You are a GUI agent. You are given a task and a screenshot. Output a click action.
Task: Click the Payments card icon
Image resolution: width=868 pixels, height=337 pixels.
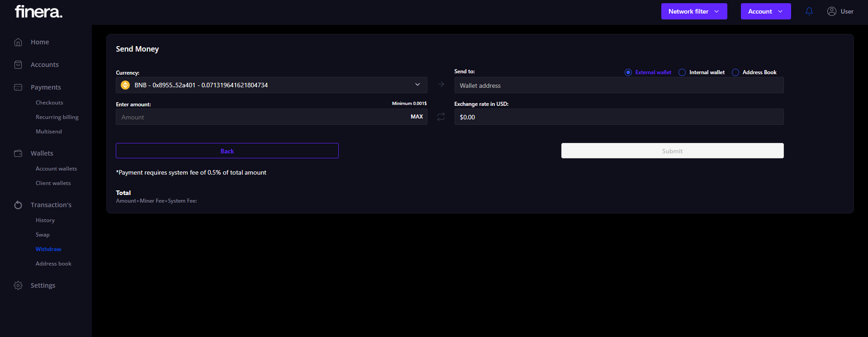[18, 87]
